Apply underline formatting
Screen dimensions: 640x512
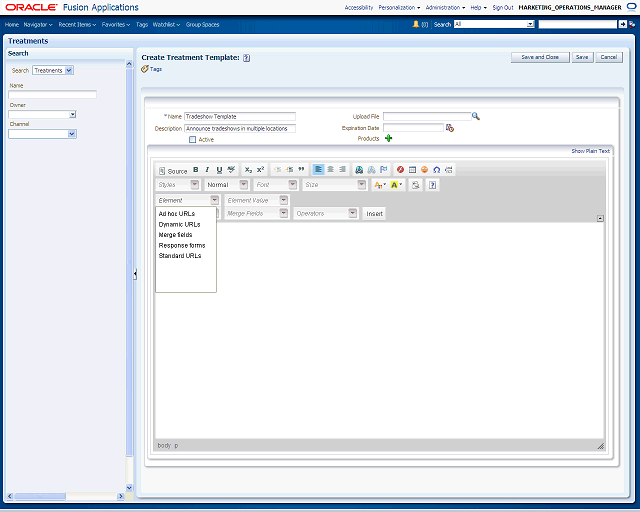(x=219, y=170)
